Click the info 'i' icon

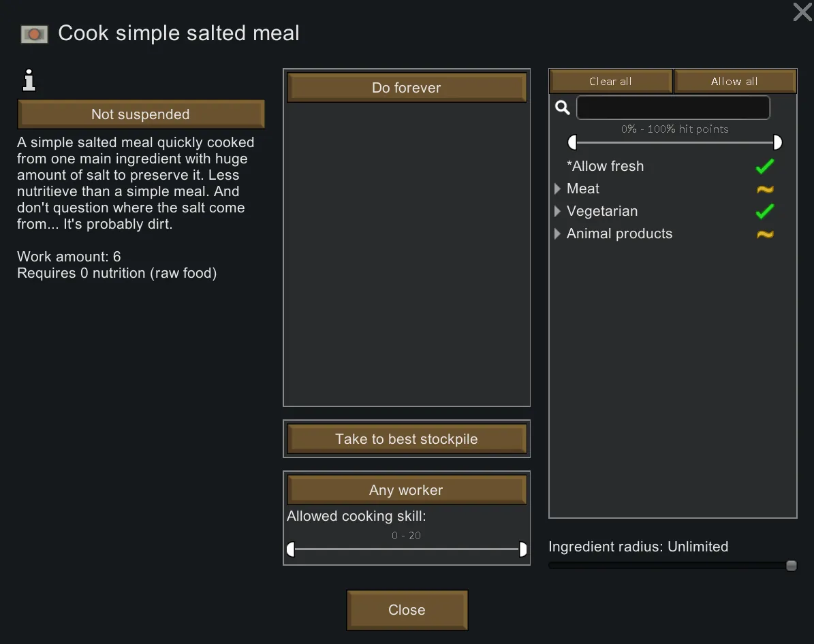coord(29,81)
